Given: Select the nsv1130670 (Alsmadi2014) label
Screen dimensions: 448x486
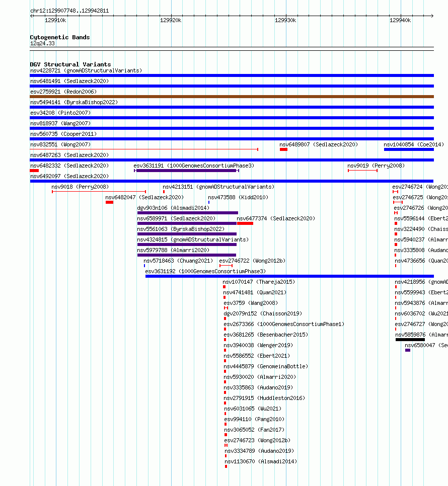Looking at the screenshot, I should click(x=261, y=461).
